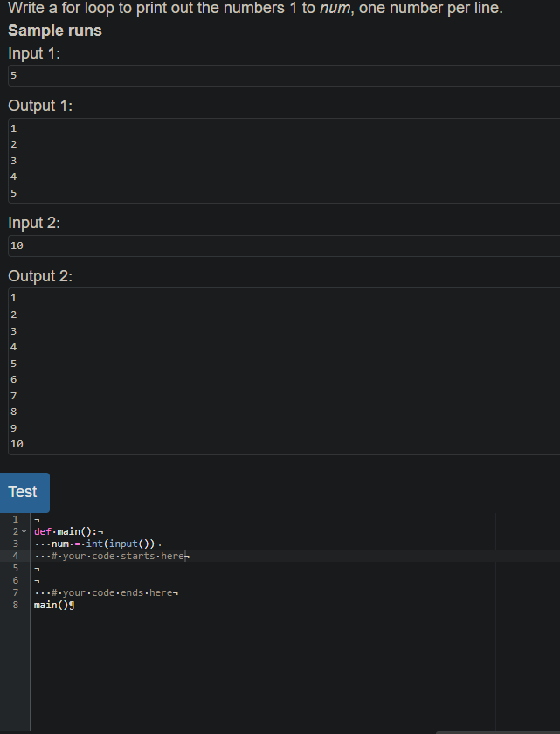Screen dimensions: 560x734
Task: Click the value 10 in Output 2
Action: (x=17, y=444)
